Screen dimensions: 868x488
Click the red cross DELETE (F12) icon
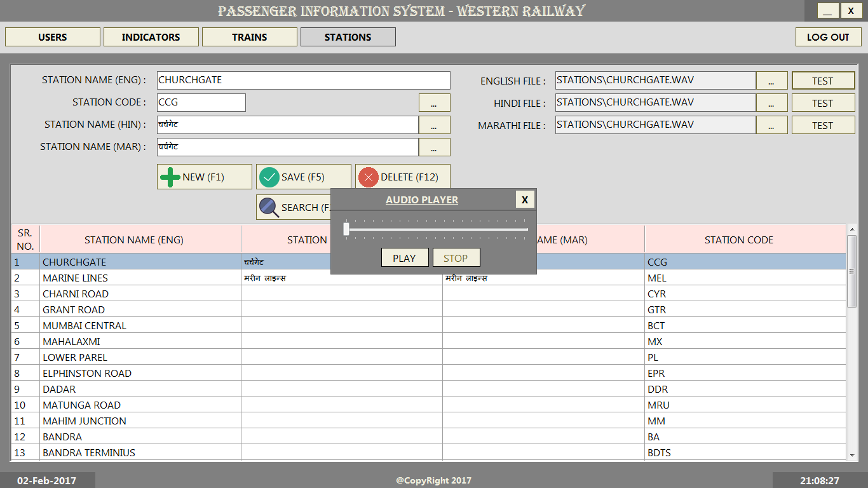click(x=369, y=177)
